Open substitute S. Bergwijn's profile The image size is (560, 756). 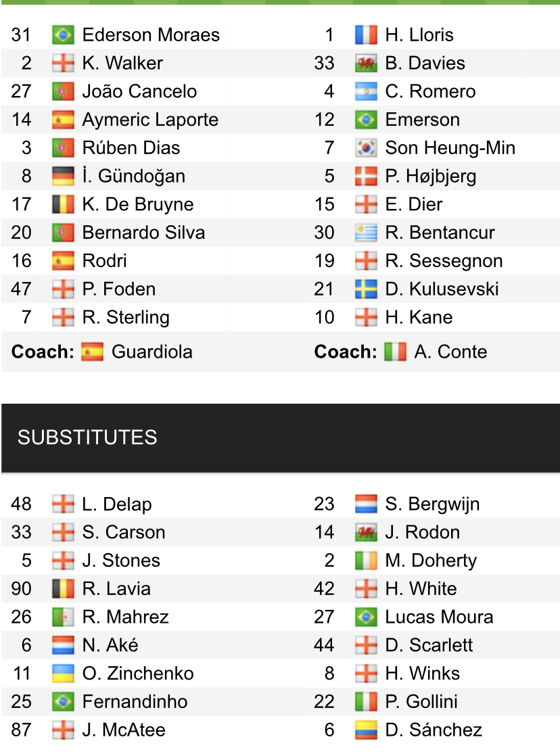(x=432, y=504)
